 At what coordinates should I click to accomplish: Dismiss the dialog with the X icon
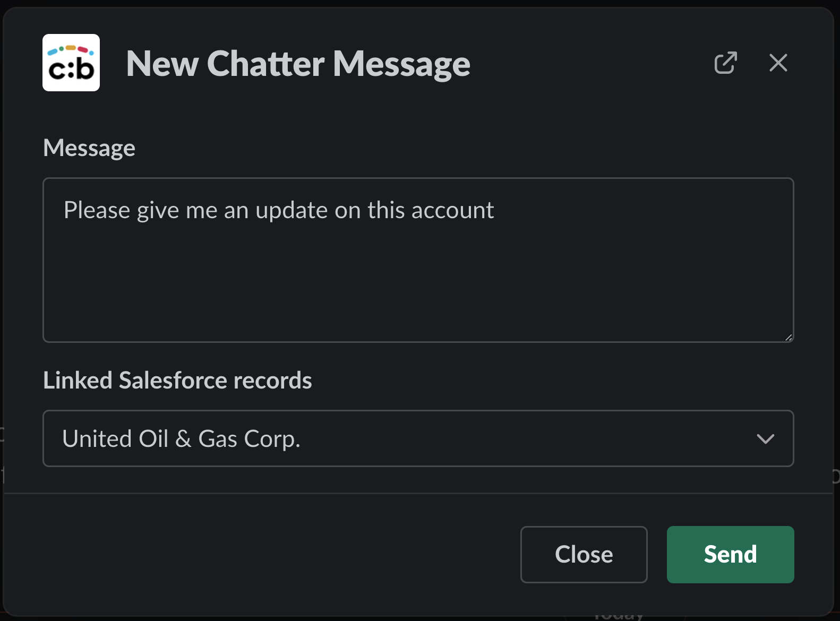[x=778, y=63]
